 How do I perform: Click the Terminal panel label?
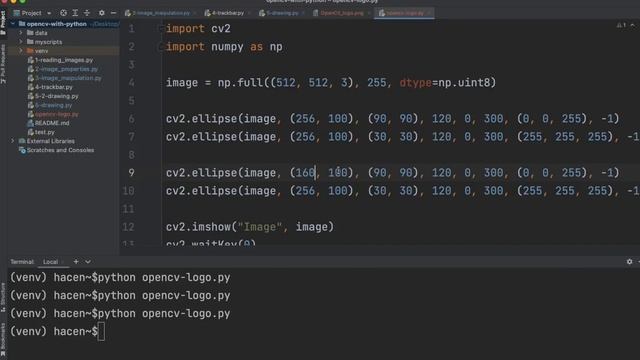22,262
